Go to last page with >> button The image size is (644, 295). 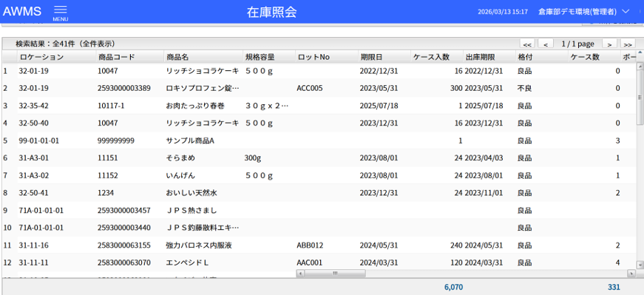pos(628,44)
